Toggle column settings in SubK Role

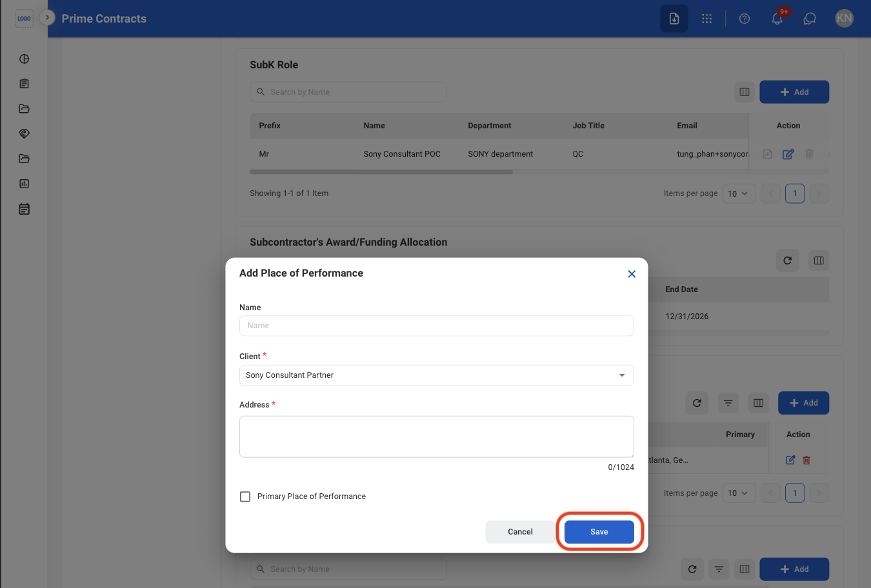pos(745,92)
